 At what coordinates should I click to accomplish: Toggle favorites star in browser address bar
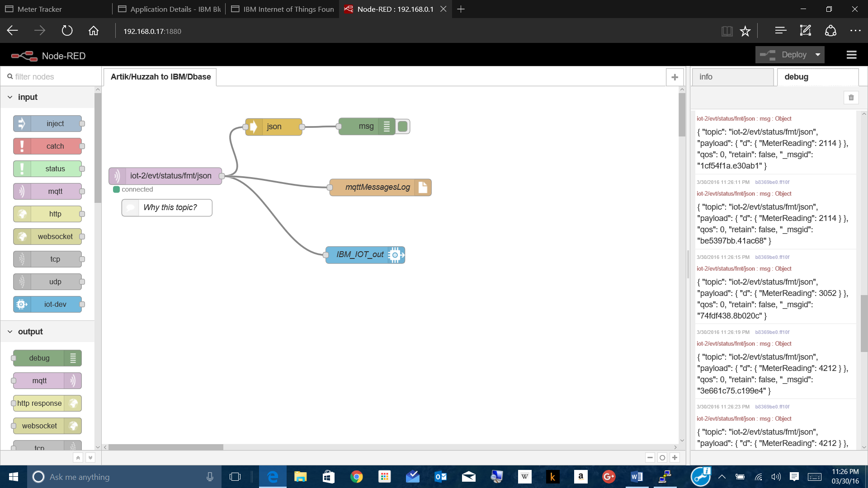coord(745,31)
